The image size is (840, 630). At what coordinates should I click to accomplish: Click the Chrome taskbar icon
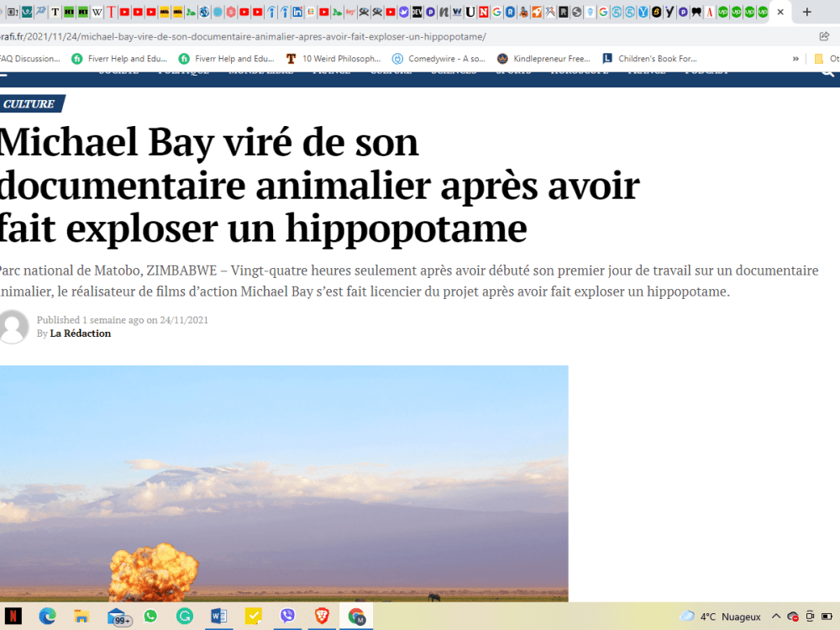356,616
